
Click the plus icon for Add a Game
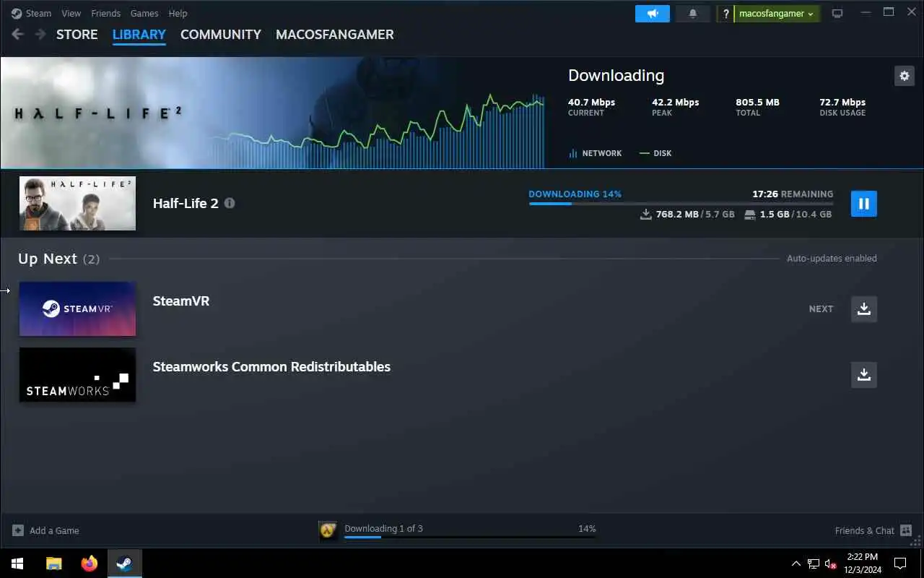(x=18, y=530)
